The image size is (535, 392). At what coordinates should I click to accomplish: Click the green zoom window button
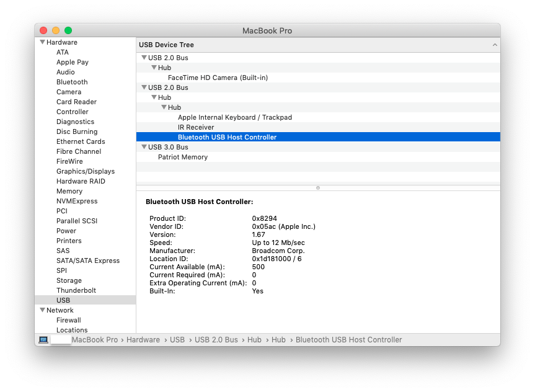68,30
